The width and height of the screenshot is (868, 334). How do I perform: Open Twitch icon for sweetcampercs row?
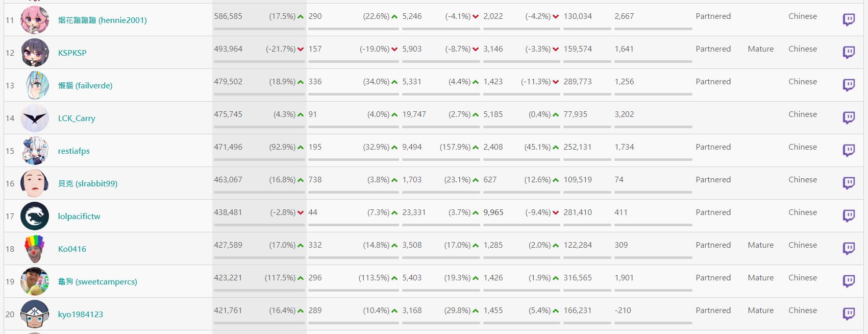pos(849,281)
